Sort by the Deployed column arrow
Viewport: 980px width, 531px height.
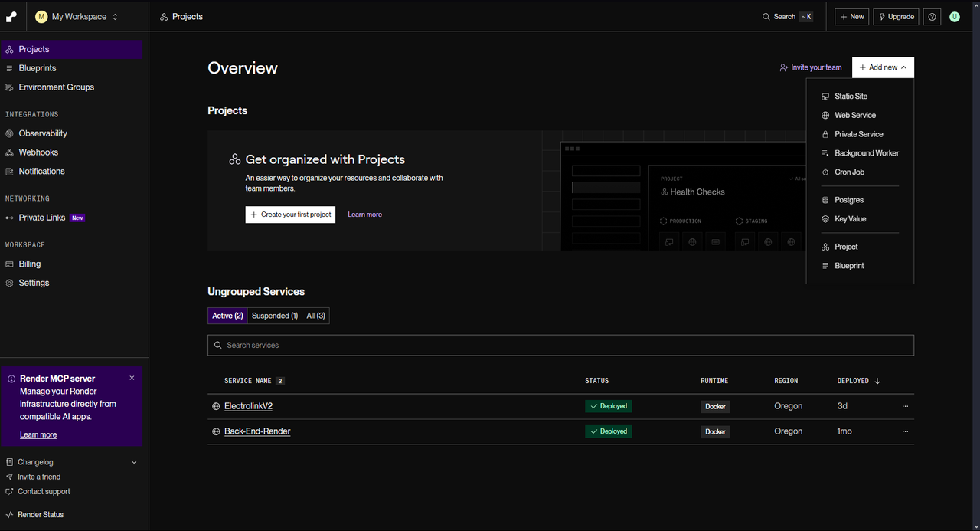[877, 381]
